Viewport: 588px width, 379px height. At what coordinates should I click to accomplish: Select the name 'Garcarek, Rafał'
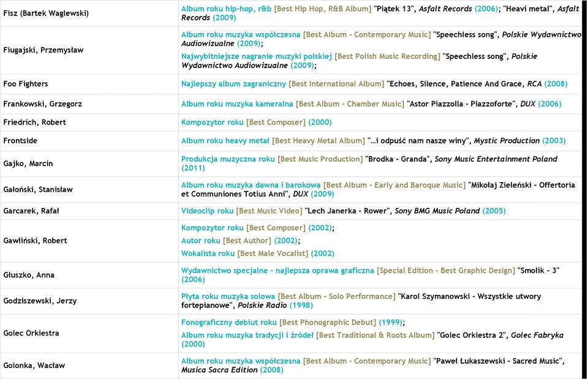click(31, 211)
